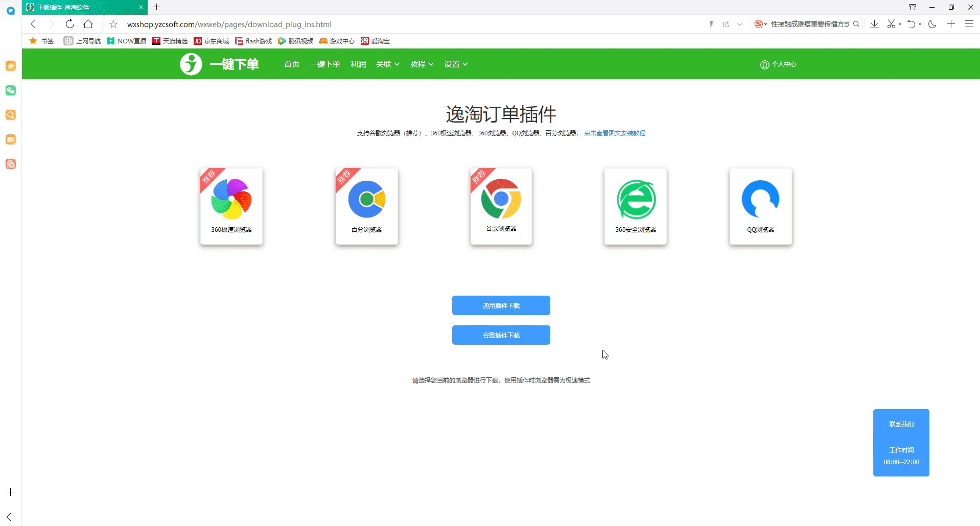
Task: Open the screenshot tool dropdown arrow
Action: tap(900, 24)
